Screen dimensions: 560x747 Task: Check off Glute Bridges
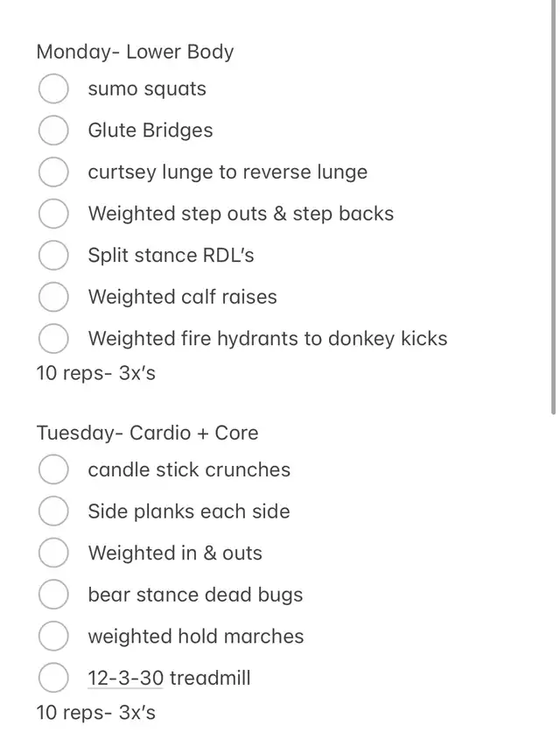[53, 130]
